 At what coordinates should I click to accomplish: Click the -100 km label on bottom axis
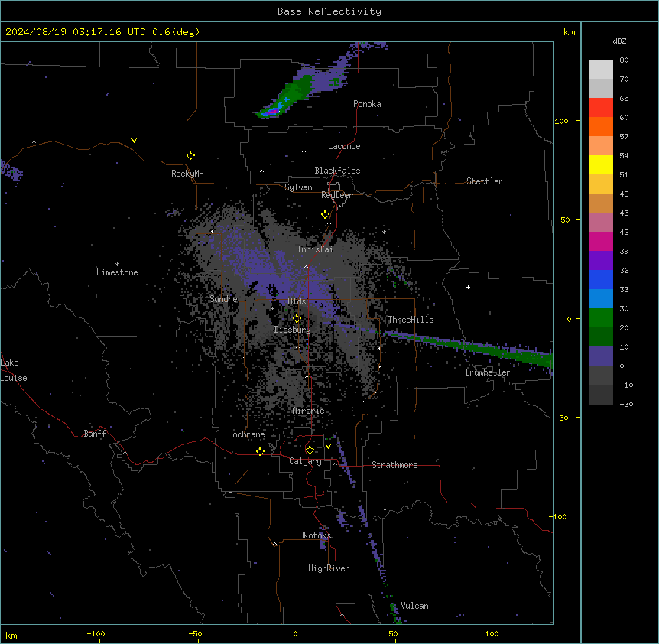coord(96,633)
